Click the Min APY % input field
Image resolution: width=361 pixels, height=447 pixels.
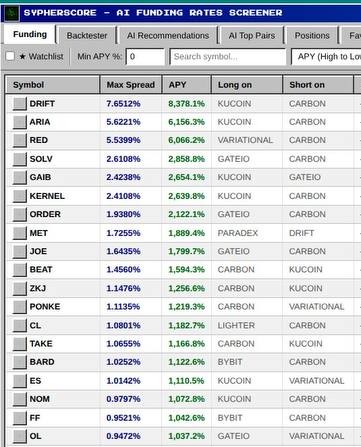tap(145, 57)
